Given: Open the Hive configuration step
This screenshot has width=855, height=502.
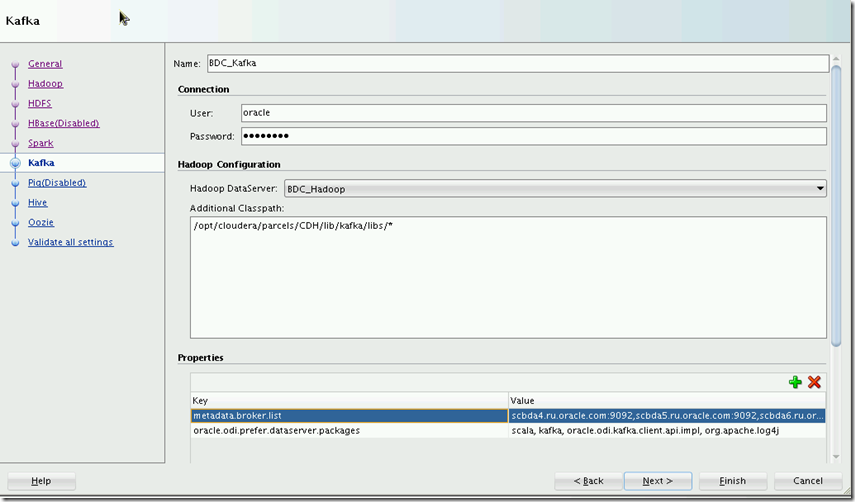Looking at the screenshot, I should point(37,203).
